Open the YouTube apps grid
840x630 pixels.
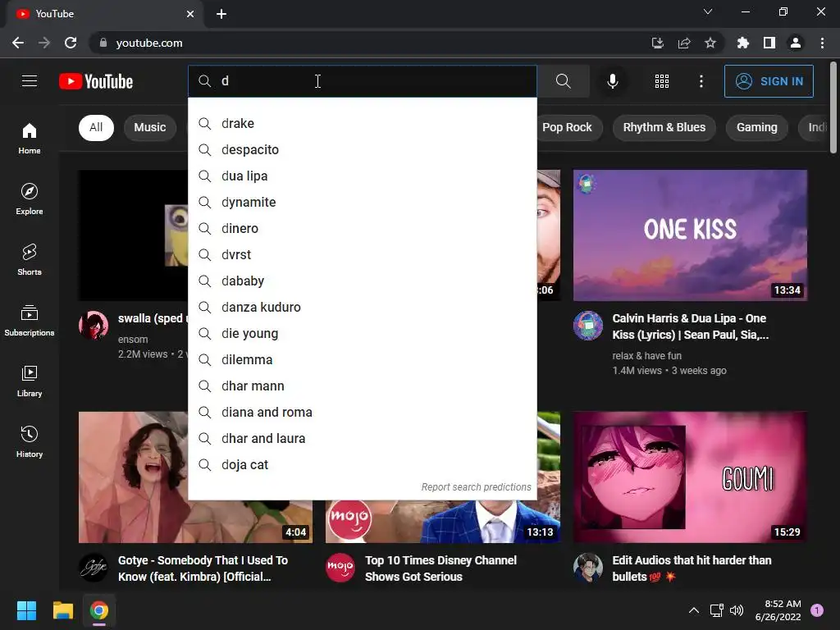(x=662, y=81)
